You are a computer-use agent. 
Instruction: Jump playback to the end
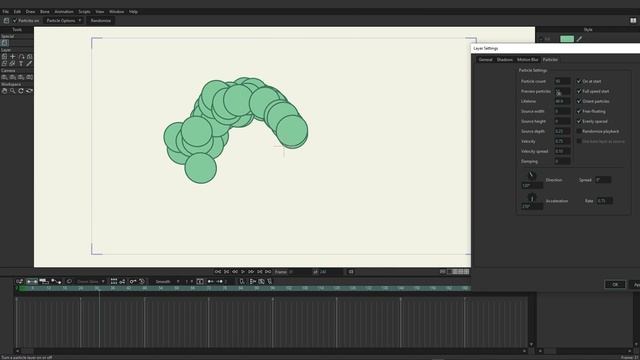pos(268,272)
